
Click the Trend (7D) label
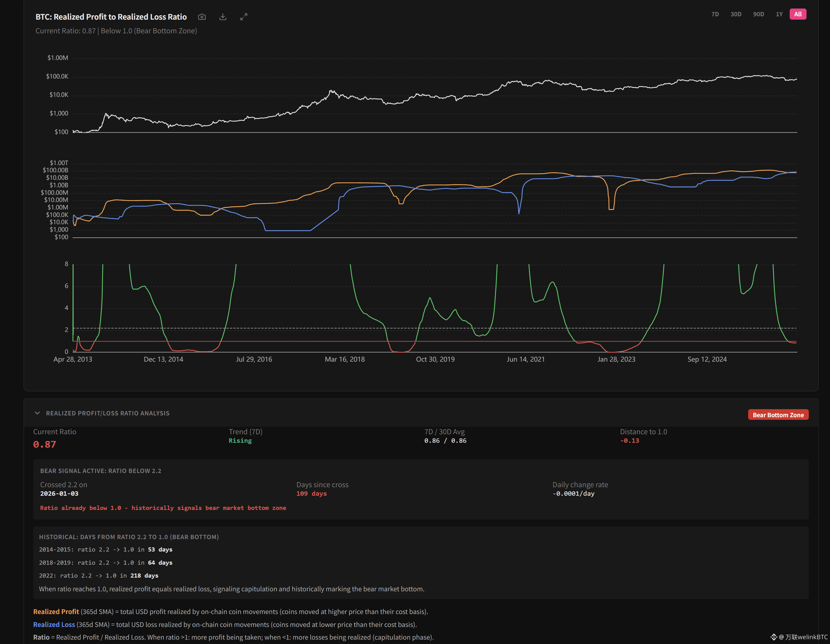245,432
